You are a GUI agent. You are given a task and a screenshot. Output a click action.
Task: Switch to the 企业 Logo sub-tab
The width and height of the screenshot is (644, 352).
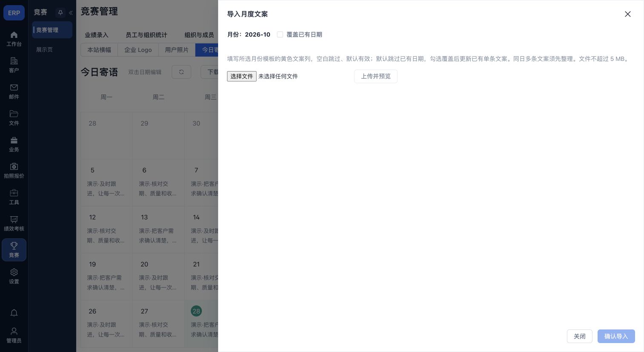(138, 50)
